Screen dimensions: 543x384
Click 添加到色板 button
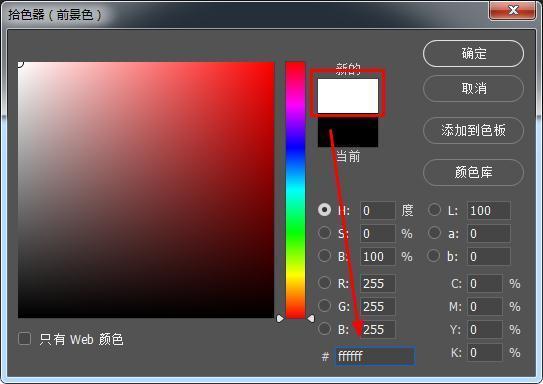tap(473, 130)
